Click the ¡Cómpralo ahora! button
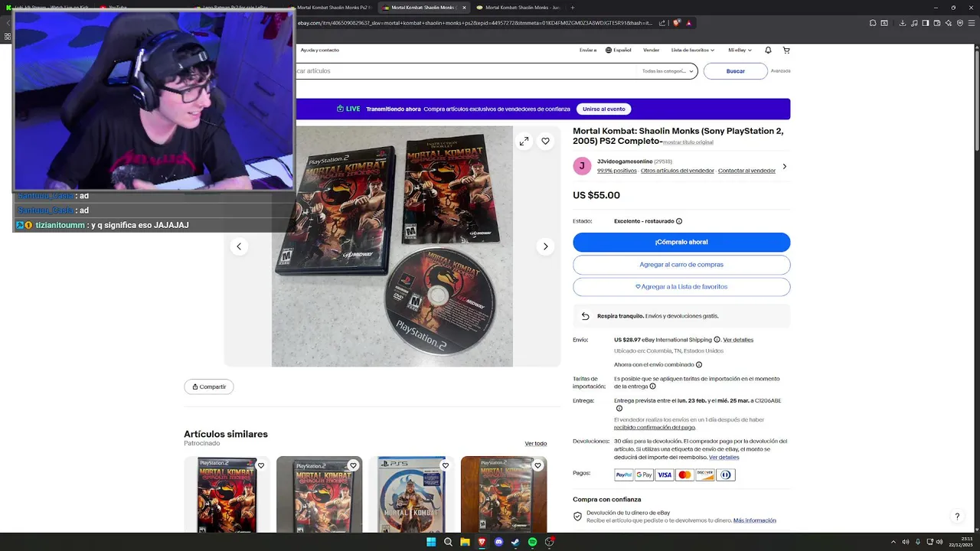This screenshot has height=551, width=980. 681,242
